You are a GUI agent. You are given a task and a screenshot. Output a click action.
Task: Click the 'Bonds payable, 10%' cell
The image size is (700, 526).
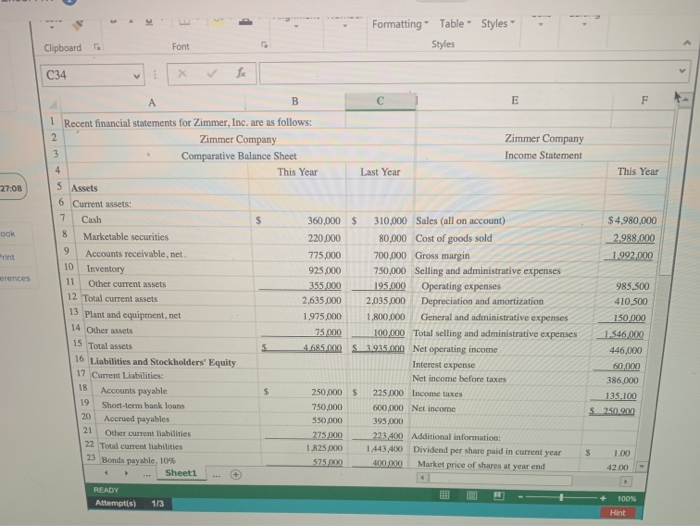[138, 460]
